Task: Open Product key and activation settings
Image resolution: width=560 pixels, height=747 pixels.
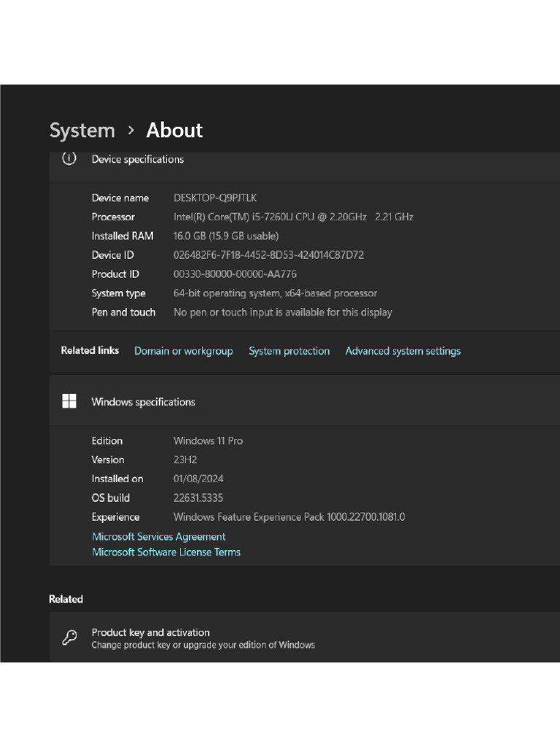Action: (x=305, y=638)
